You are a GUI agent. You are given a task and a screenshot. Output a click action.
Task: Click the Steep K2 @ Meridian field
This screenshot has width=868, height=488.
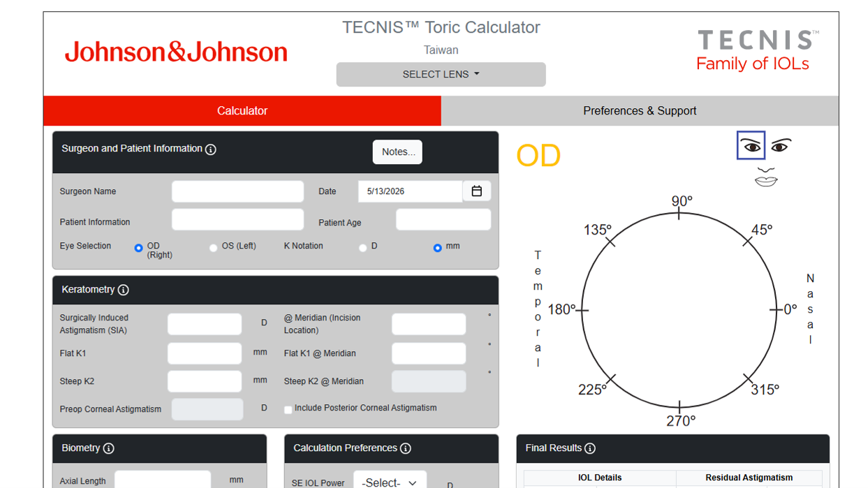pyautogui.click(x=429, y=381)
